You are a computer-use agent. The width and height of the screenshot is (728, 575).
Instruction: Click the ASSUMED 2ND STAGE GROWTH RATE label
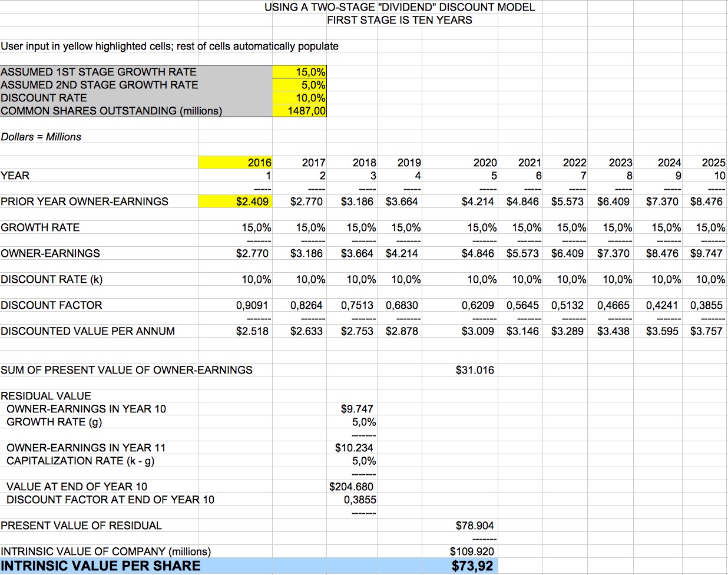pos(100,85)
